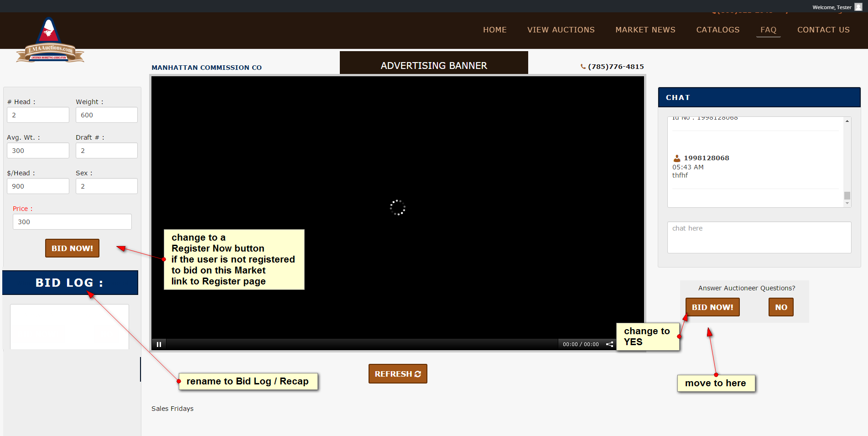Screen dimensions: 868x436
Task: Click MANHATTAN COMMISSION CO title
Action: tap(207, 68)
